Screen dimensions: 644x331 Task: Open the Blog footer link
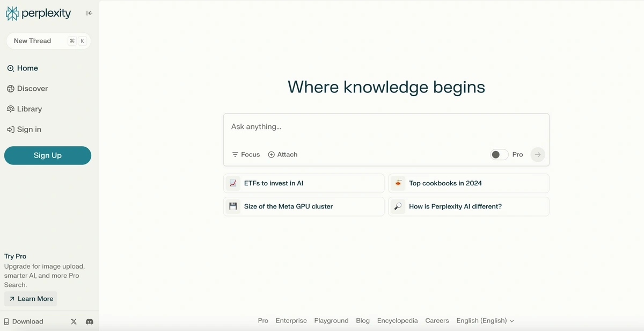click(x=363, y=321)
